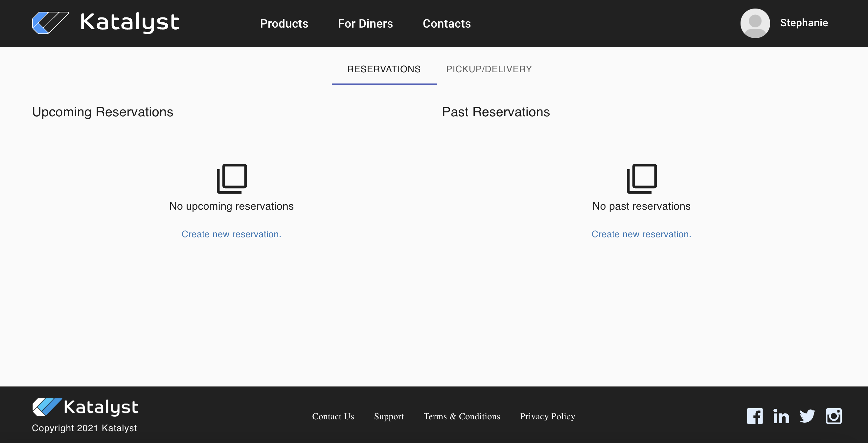Open the Products menu
Viewport: 868px width, 443px height.
click(284, 24)
